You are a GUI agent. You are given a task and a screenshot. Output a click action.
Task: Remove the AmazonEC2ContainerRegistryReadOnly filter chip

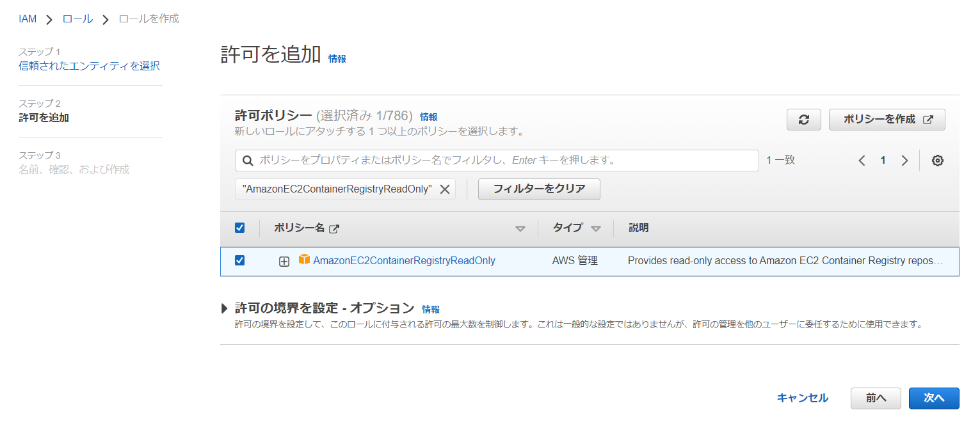[x=444, y=189]
